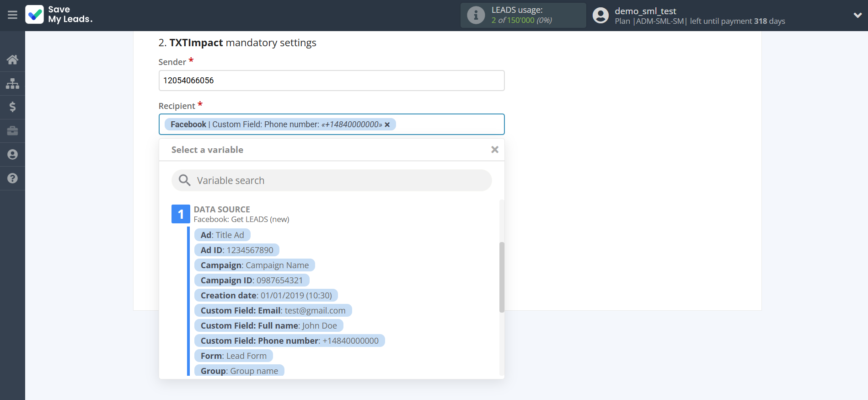Open the connections sitemap sidebar icon
Screen dimensions: 868x400
point(12,83)
